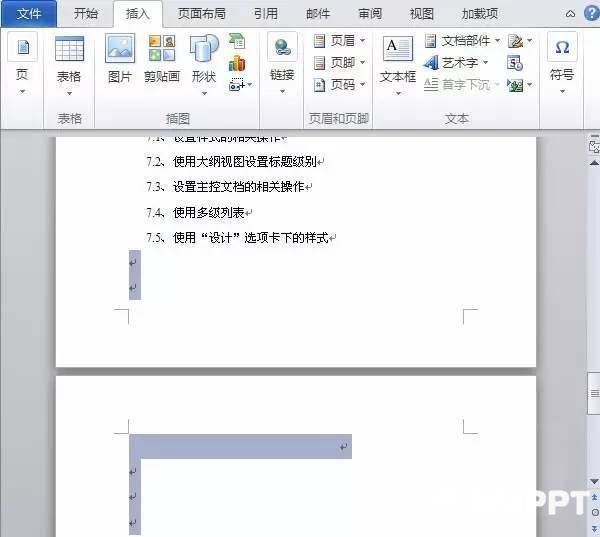Click the 链接 globe icon
This screenshot has width=600, height=537.
point(282,47)
